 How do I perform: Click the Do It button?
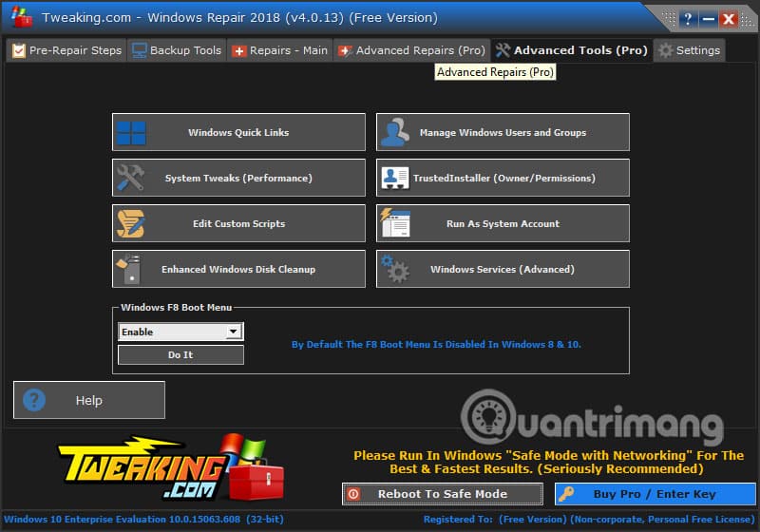click(x=180, y=354)
